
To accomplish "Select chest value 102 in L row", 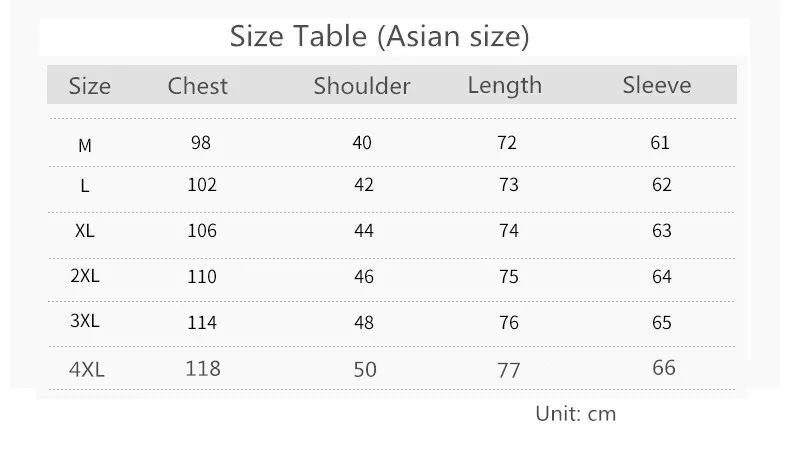I will pos(202,185).
